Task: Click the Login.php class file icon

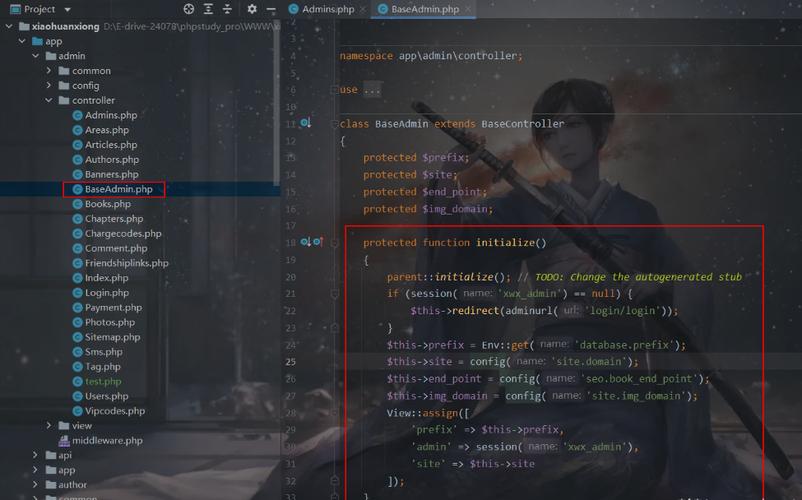Action: (x=77, y=293)
